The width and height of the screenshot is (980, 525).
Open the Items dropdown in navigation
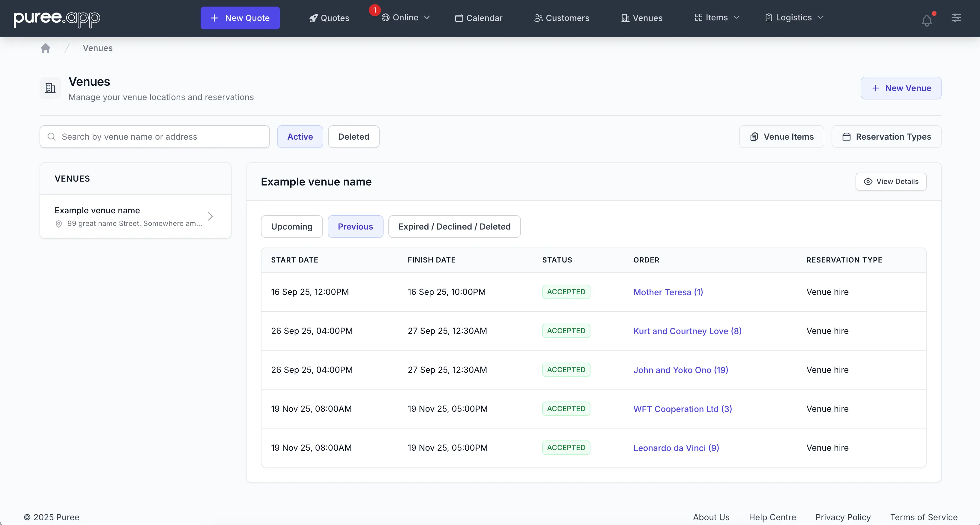pos(716,17)
